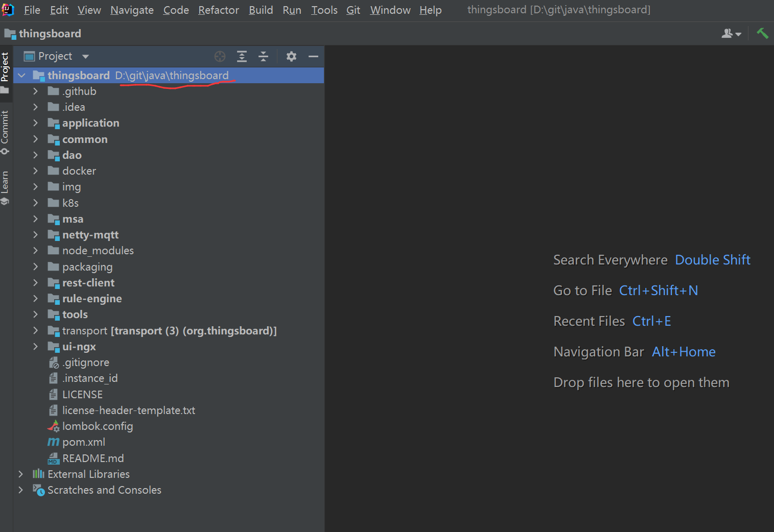Select the .gitignore file icon

[54, 362]
